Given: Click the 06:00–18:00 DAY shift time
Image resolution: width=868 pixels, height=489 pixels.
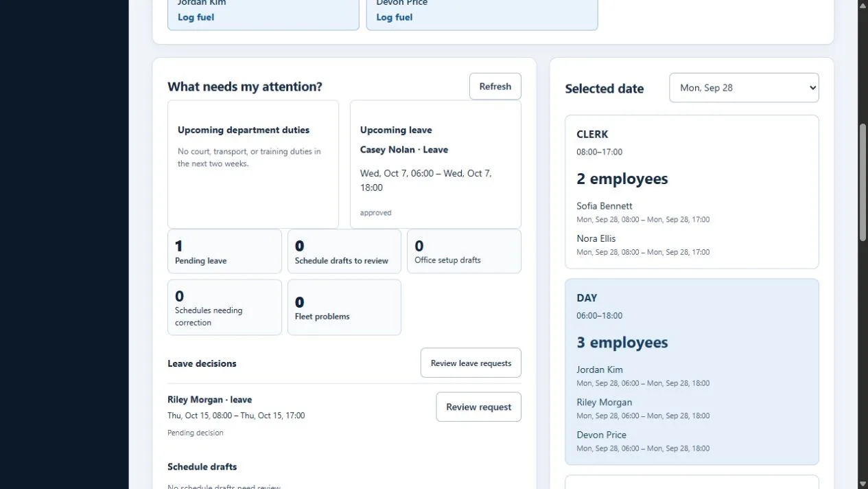Looking at the screenshot, I should point(600,316).
